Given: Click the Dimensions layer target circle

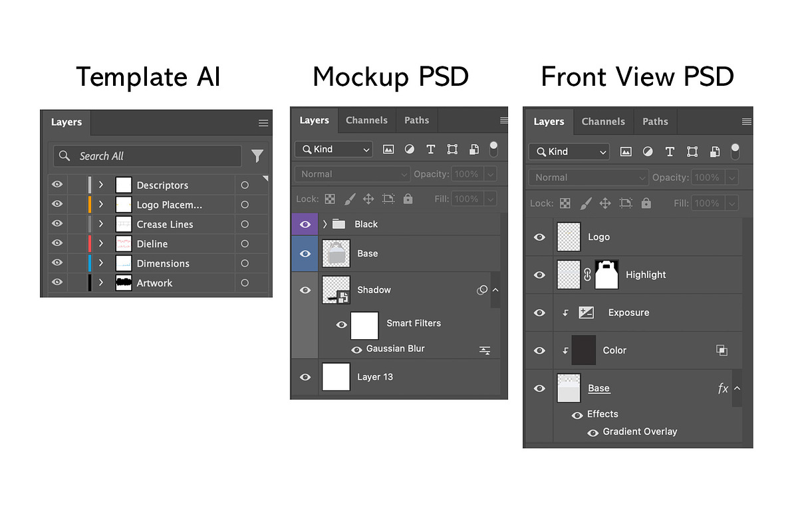Looking at the screenshot, I should point(245,263).
